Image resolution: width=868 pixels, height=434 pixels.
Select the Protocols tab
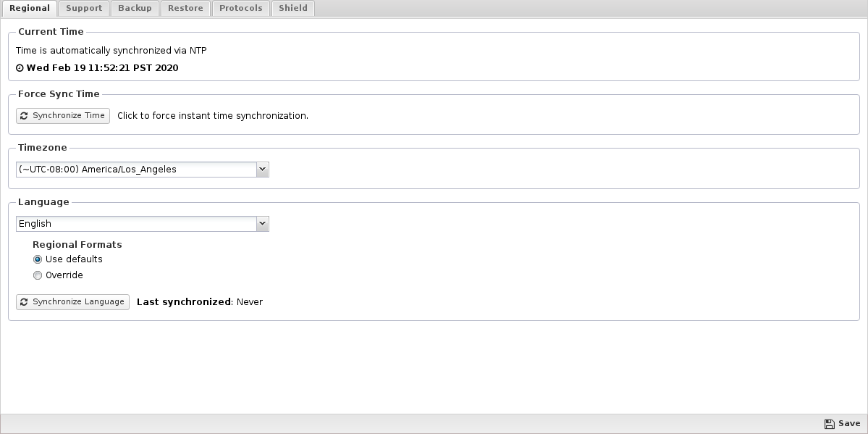(241, 8)
